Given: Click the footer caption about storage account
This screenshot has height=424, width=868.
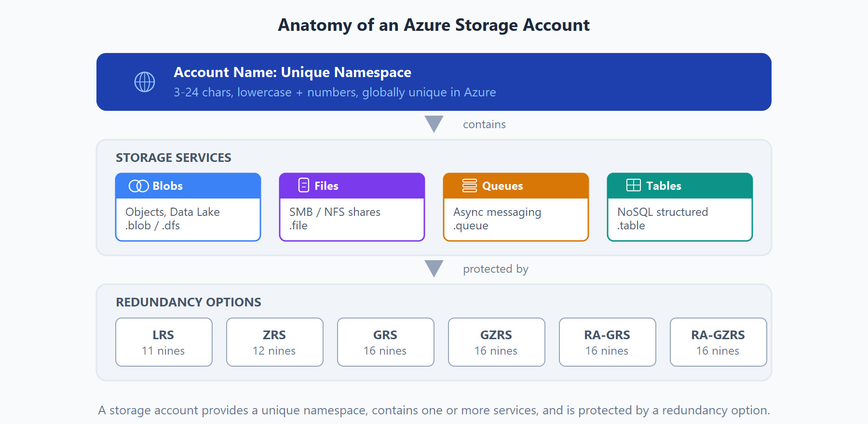Looking at the screenshot, I should point(434,410).
